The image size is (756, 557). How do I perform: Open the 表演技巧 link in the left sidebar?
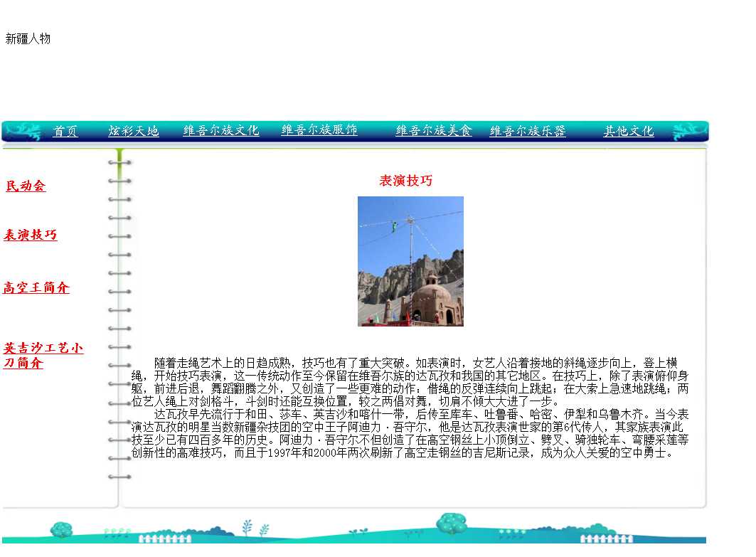pyautogui.click(x=31, y=235)
